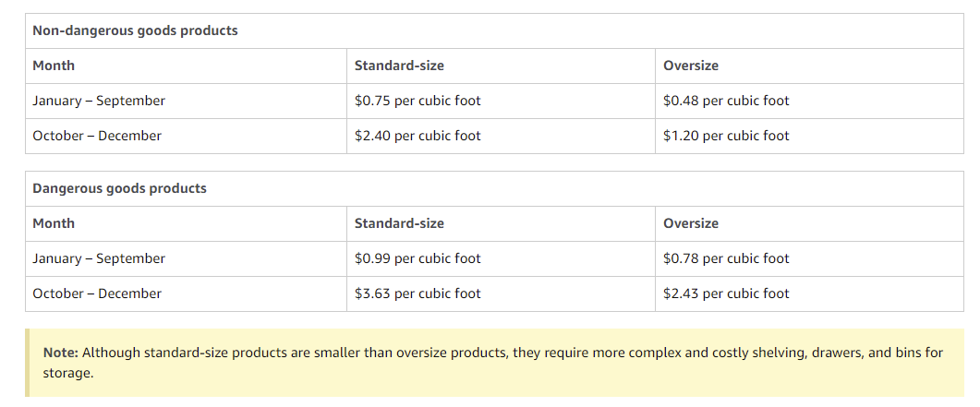Select the $0.48 per cubic foot cell
The width and height of the screenshot is (980, 407).
tap(726, 101)
